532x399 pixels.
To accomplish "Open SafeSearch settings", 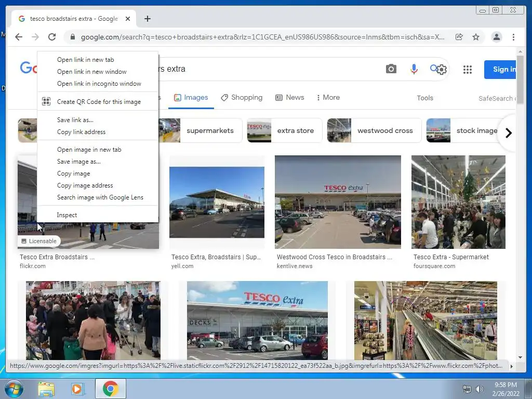I will coord(497,98).
